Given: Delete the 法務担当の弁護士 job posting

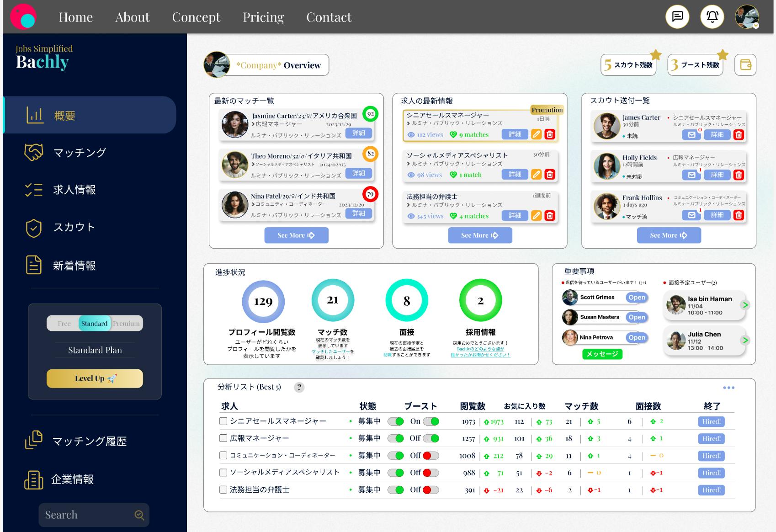Looking at the screenshot, I should point(550,216).
